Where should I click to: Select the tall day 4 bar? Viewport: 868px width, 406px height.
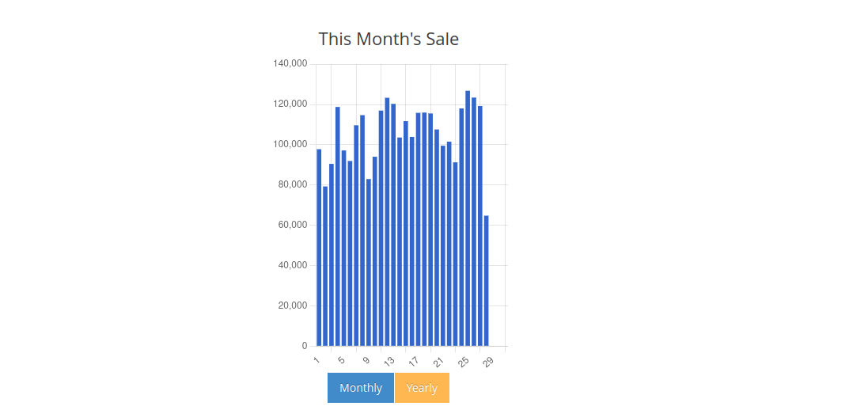(338, 226)
